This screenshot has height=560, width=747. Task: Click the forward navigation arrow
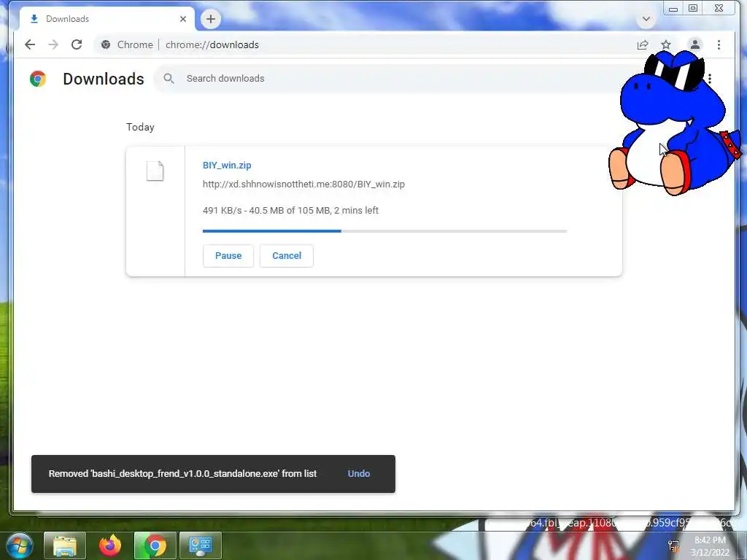(x=53, y=44)
